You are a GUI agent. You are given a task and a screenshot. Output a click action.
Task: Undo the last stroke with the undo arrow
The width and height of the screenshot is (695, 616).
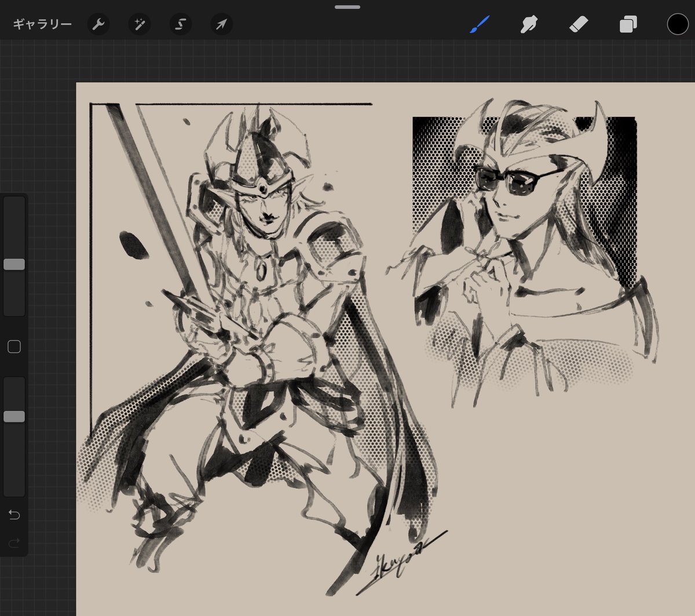click(14, 515)
